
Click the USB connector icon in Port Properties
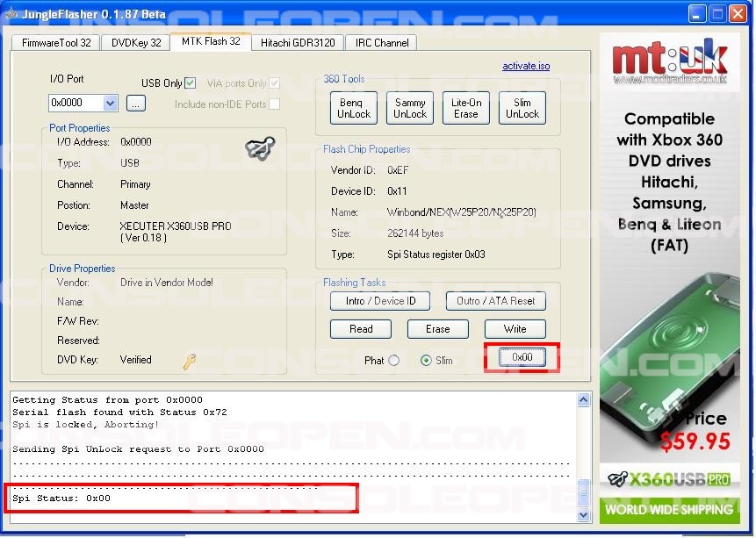click(260, 148)
